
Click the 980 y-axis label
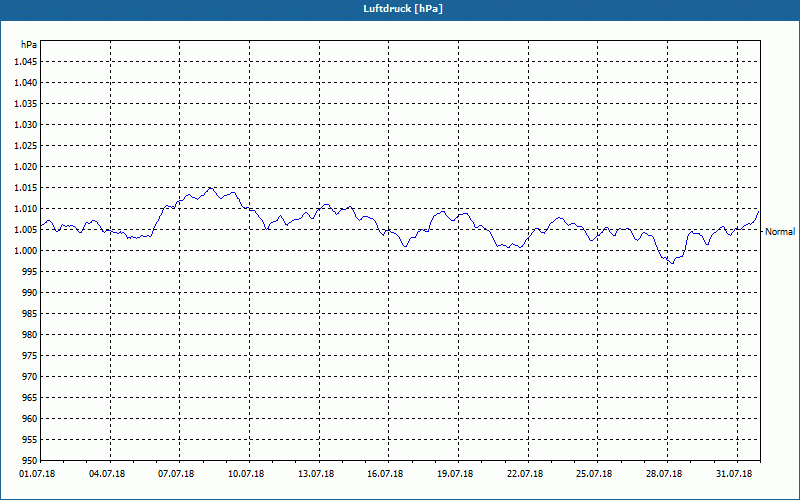click(31, 335)
